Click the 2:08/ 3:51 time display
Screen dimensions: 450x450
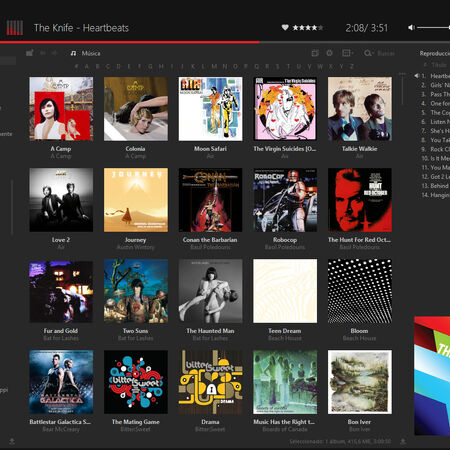pos(366,28)
